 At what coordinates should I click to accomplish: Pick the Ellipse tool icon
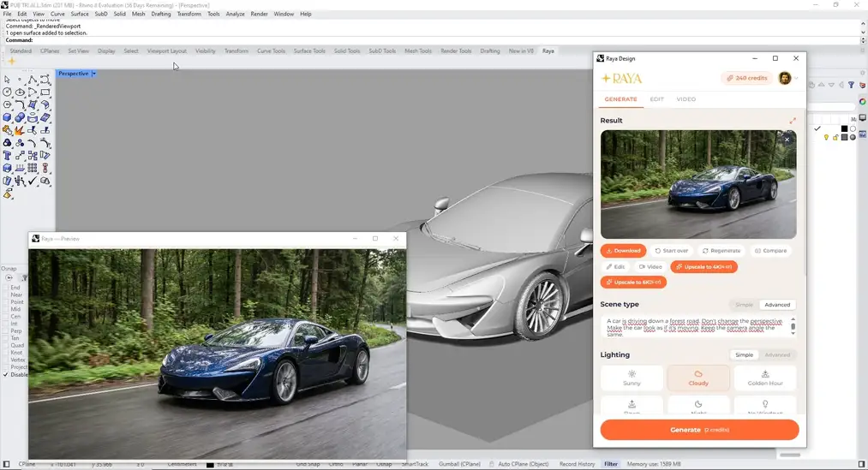(20, 92)
